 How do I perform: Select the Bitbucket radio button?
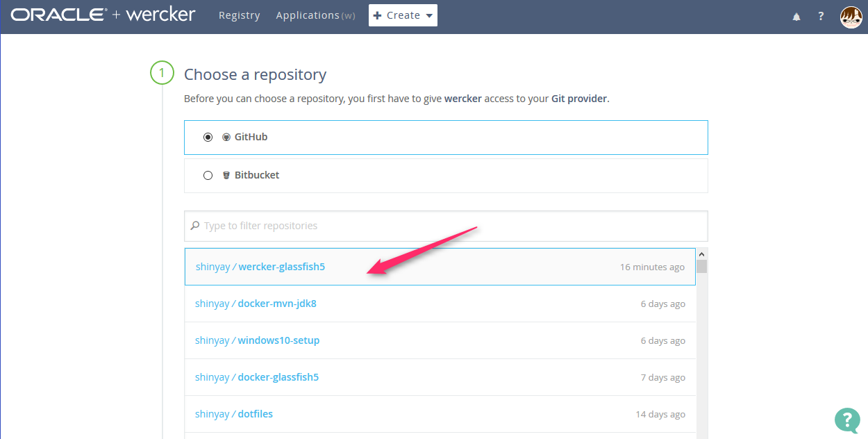[208, 176]
